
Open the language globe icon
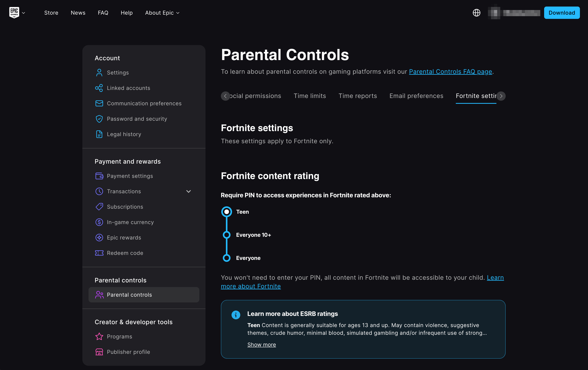click(x=476, y=13)
